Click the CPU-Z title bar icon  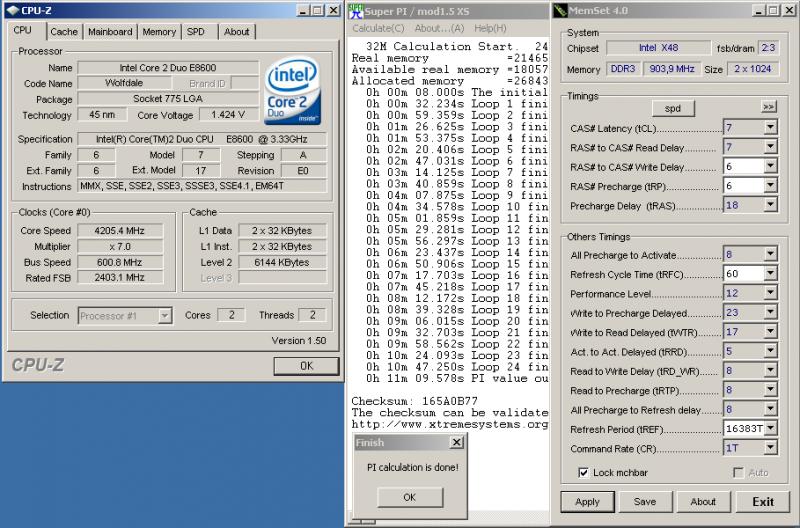point(12,10)
